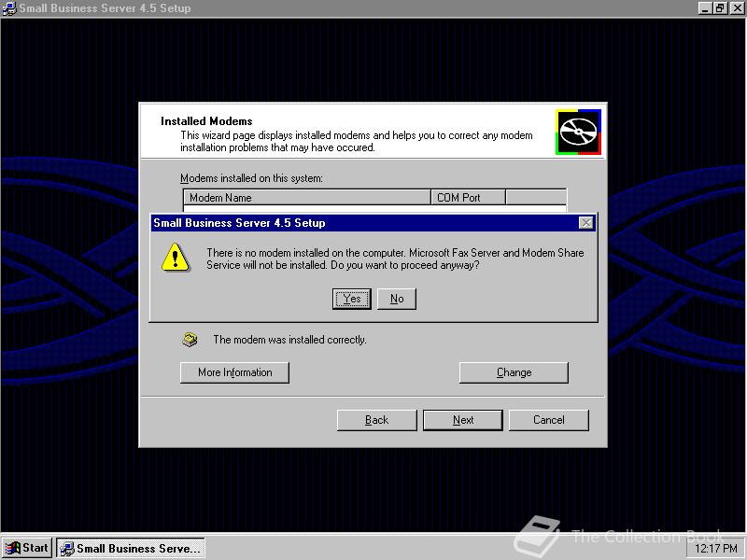Proceed with the Next button
Image resolution: width=747 pixels, height=560 pixels.
click(x=463, y=420)
